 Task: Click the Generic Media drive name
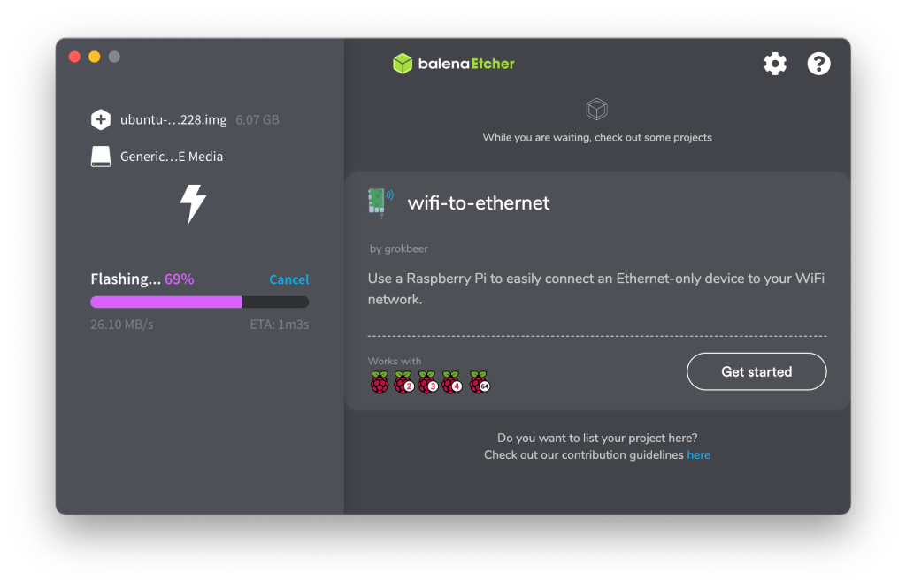[x=172, y=157]
